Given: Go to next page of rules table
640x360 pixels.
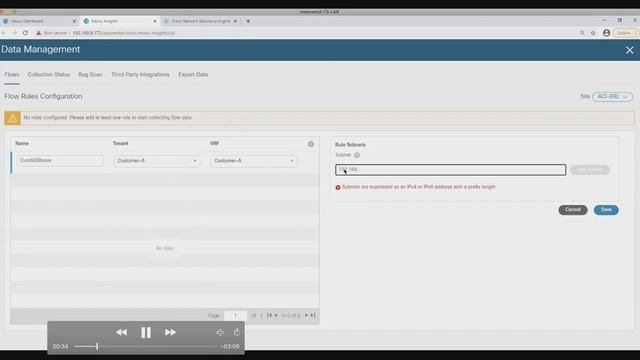Looking at the screenshot, I should click(x=306, y=315).
